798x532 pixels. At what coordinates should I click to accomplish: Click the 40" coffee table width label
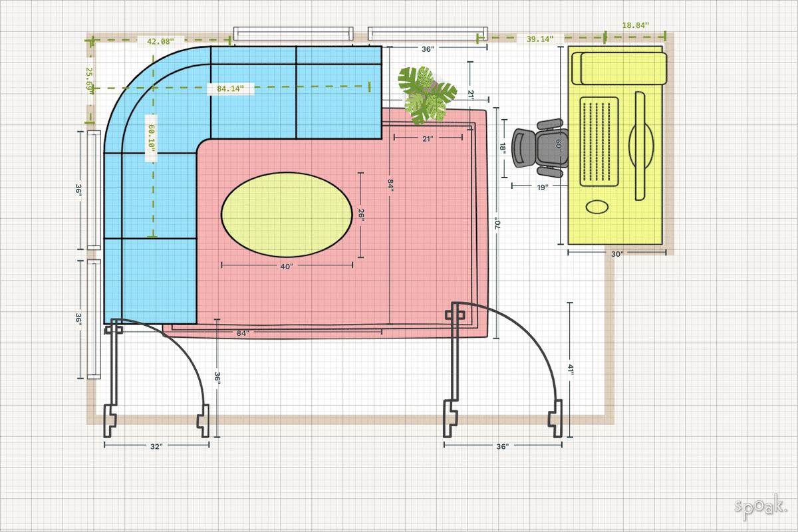pyautogui.click(x=287, y=266)
